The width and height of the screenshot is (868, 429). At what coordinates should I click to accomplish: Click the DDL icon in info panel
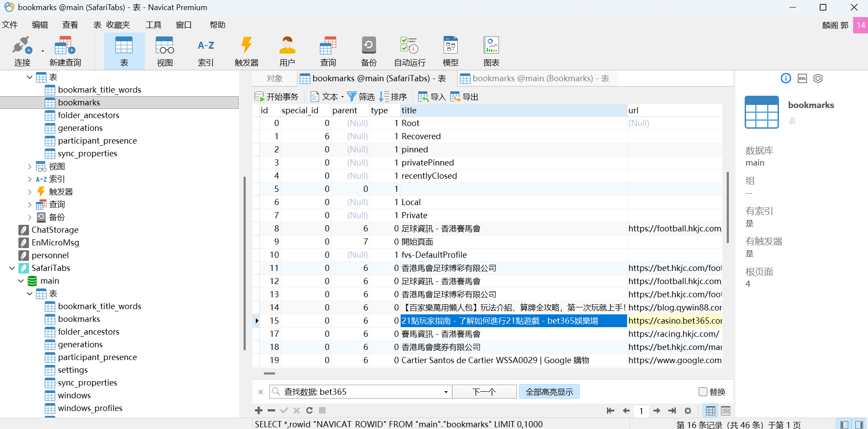802,79
